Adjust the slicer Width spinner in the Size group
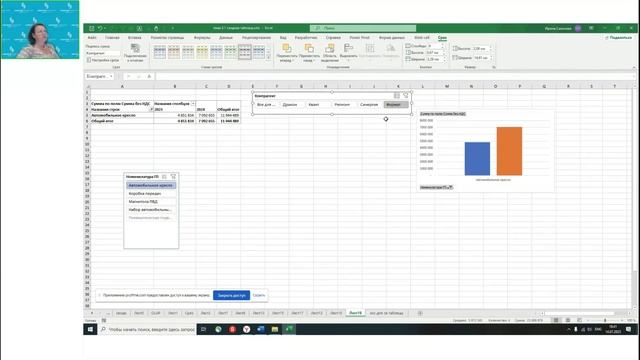Image resolution: width=640 pixels, height=360 pixels. coord(491,58)
